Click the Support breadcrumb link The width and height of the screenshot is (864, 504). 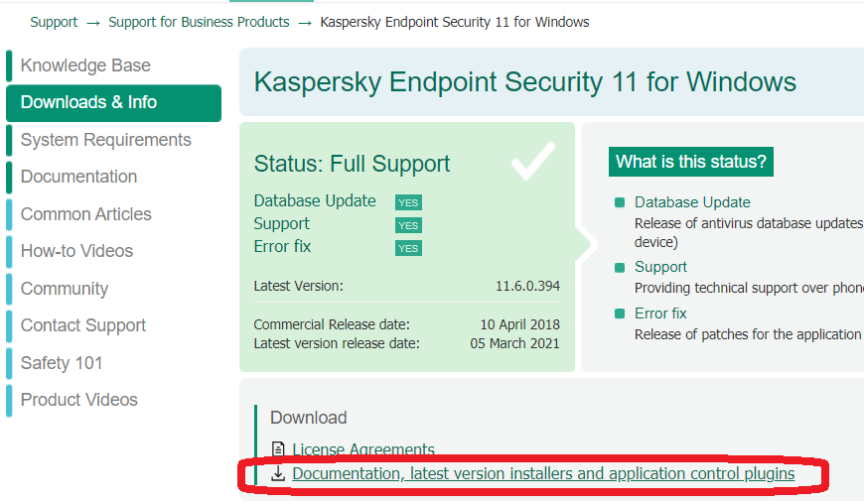click(x=54, y=22)
